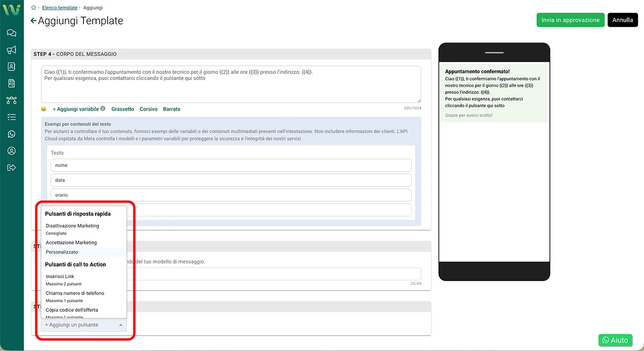Open the flow automation nodes sidebar icon
Viewport: 644px width, 351px height.
[11, 100]
